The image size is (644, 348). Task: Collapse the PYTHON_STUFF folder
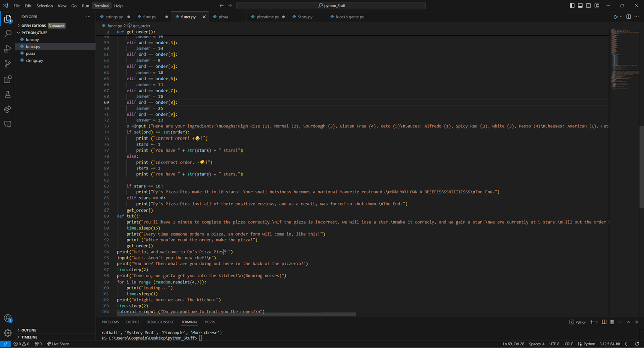tap(34, 33)
